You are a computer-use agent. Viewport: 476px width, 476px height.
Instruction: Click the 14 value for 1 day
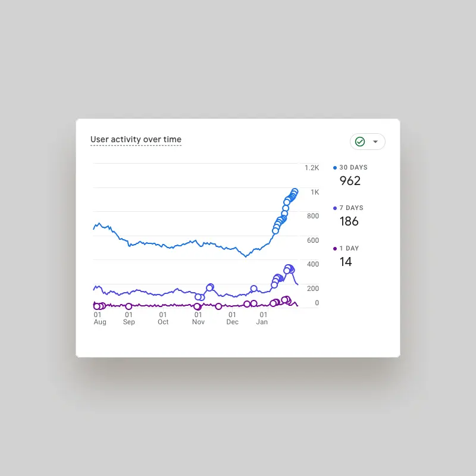[x=346, y=262]
